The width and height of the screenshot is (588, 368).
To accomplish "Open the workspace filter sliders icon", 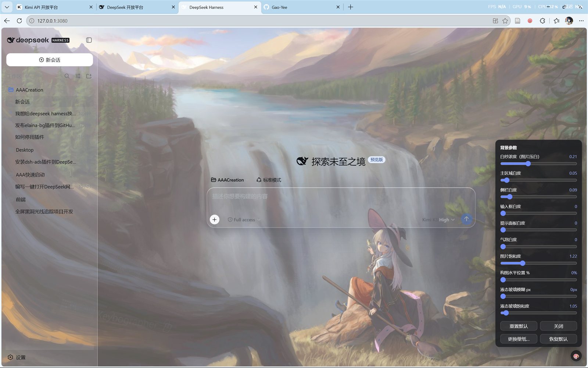I will (x=78, y=76).
